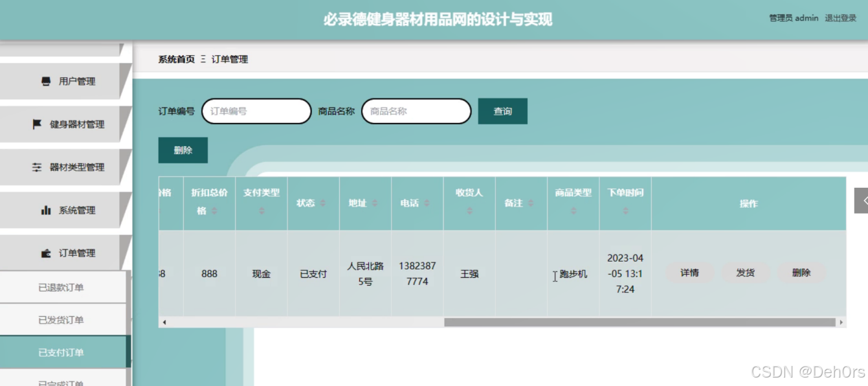Sort by 商品类型 column arrows

(x=573, y=211)
